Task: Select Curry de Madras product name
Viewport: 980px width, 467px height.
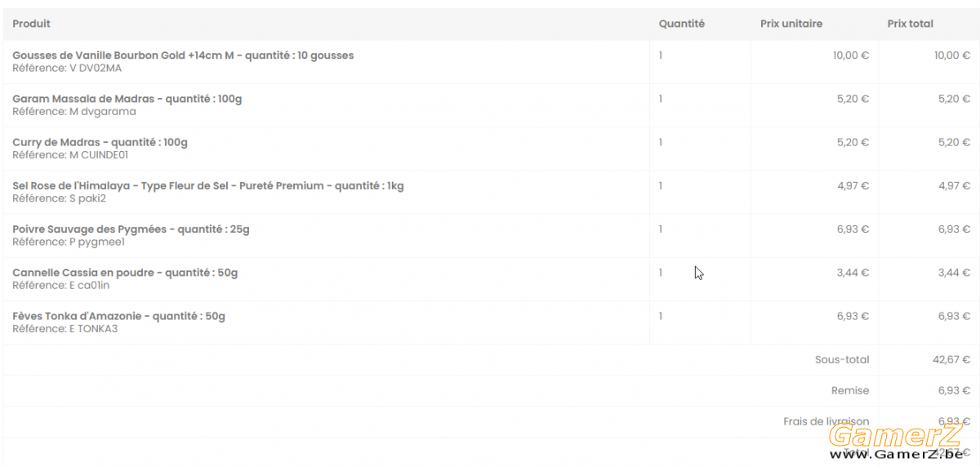Action: 100,142
